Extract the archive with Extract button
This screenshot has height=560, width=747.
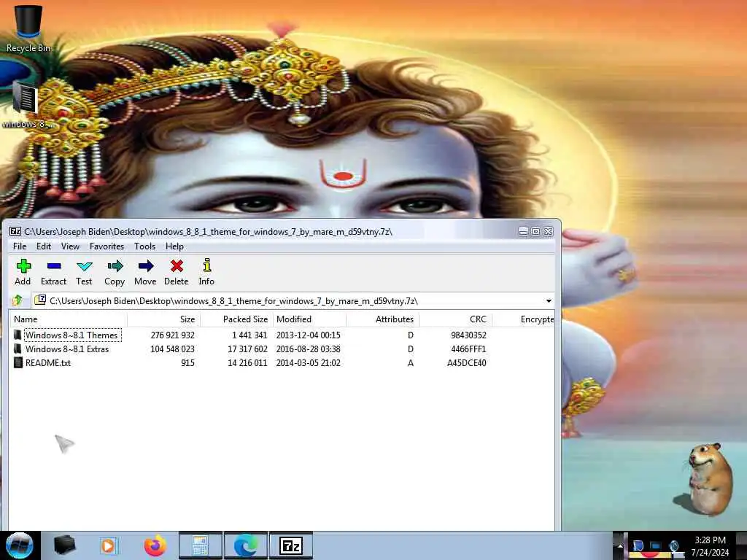pyautogui.click(x=53, y=272)
